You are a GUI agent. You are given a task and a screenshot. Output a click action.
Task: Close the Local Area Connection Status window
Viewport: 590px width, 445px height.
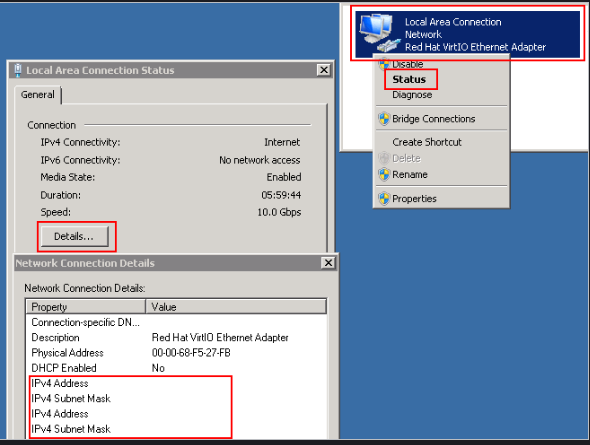(x=324, y=70)
